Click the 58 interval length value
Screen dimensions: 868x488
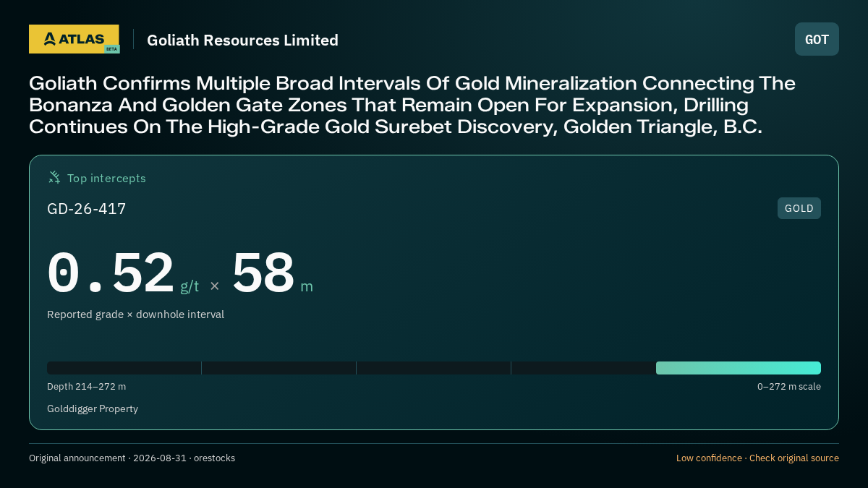(x=263, y=273)
